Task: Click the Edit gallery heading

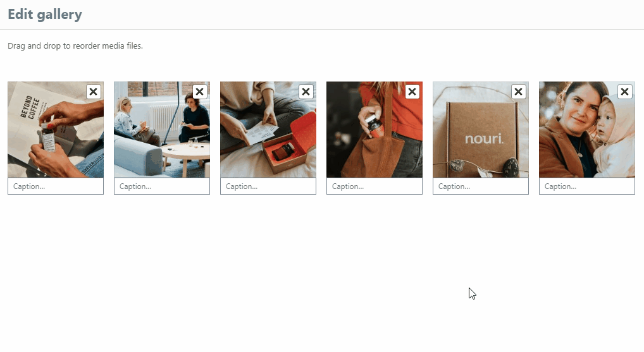Action: coord(45,15)
